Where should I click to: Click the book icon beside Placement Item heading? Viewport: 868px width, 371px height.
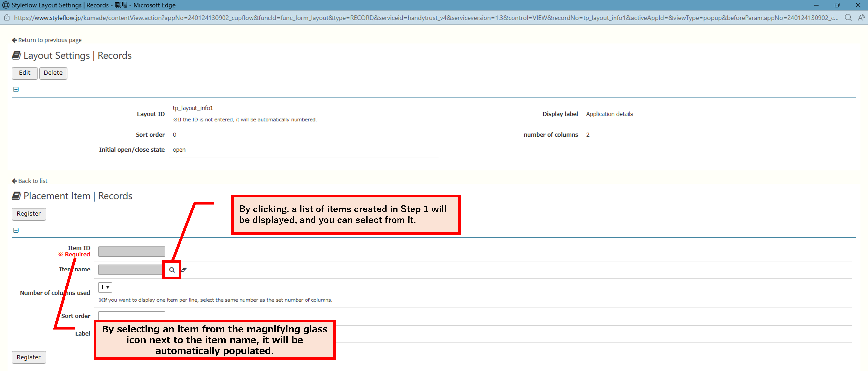[x=17, y=196]
